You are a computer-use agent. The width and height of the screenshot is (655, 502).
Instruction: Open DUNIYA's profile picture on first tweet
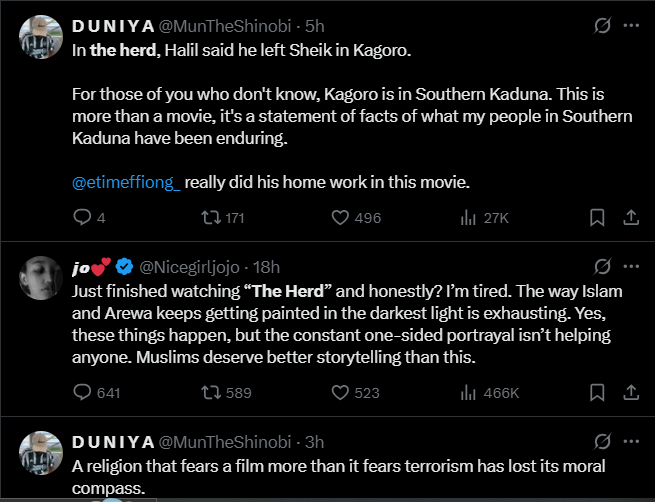[x=41, y=36]
